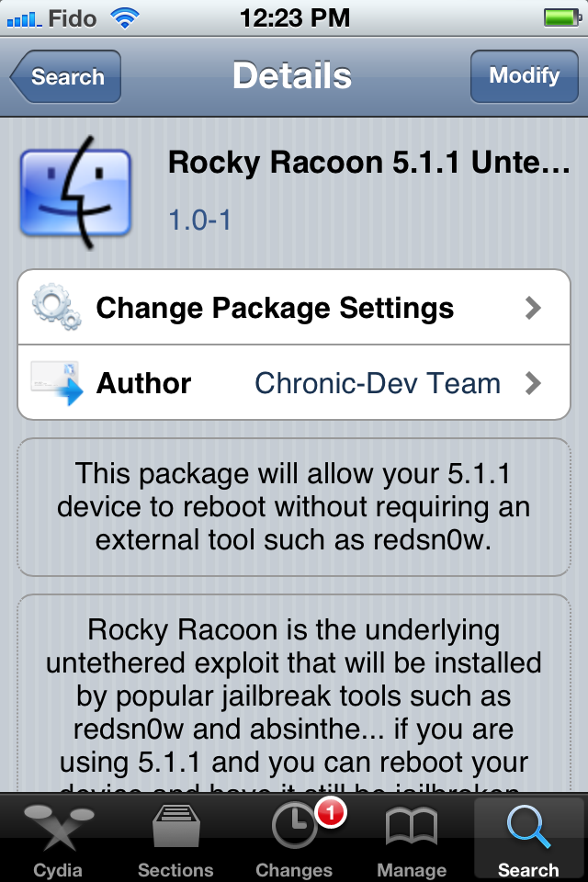Open Chronic-Dev Team author link

tap(378, 383)
